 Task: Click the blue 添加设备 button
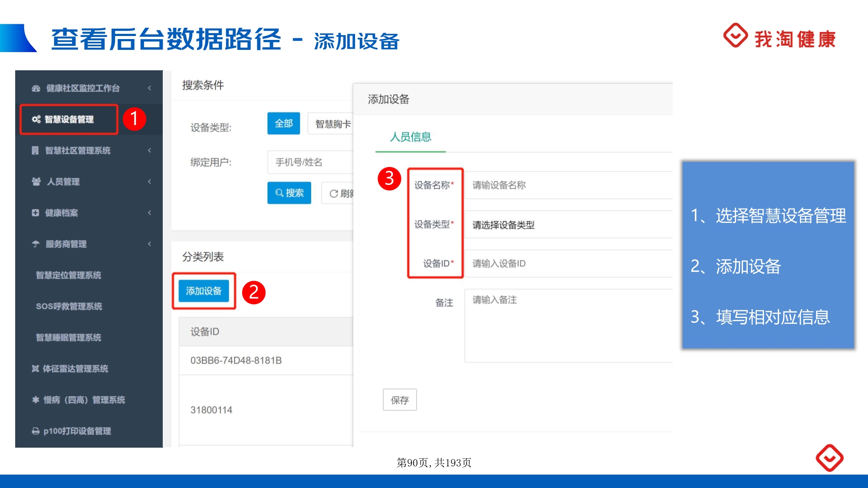(204, 291)
